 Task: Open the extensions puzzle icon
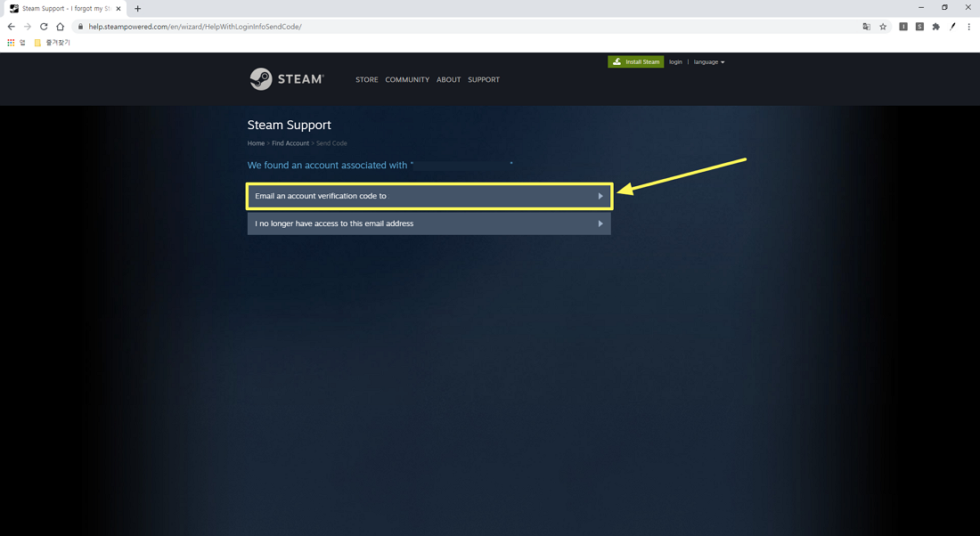[935, 26]
